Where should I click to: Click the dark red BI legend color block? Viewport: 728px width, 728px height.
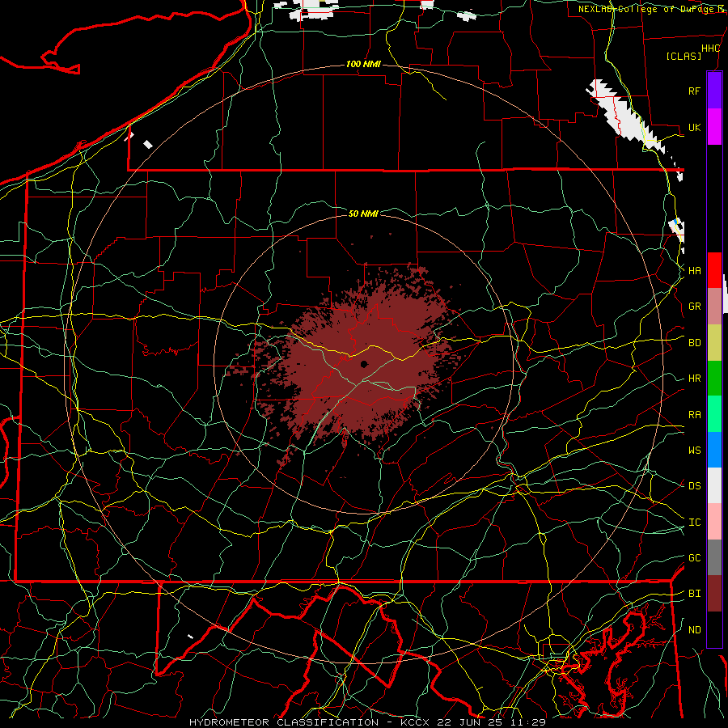[x=714, y=594]
